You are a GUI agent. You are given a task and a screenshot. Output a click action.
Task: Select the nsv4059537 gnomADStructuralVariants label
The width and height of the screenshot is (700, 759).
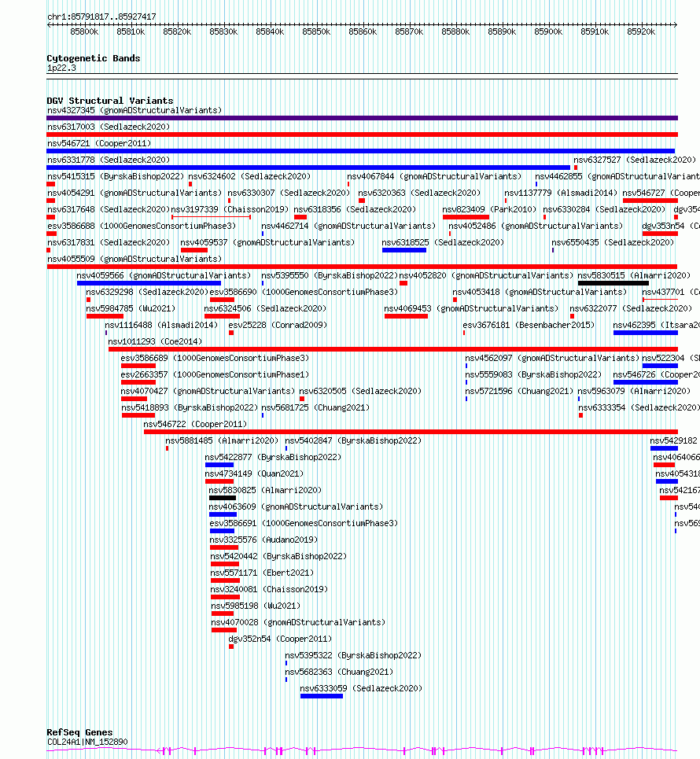pyautogui.click(x=267, y=242)
